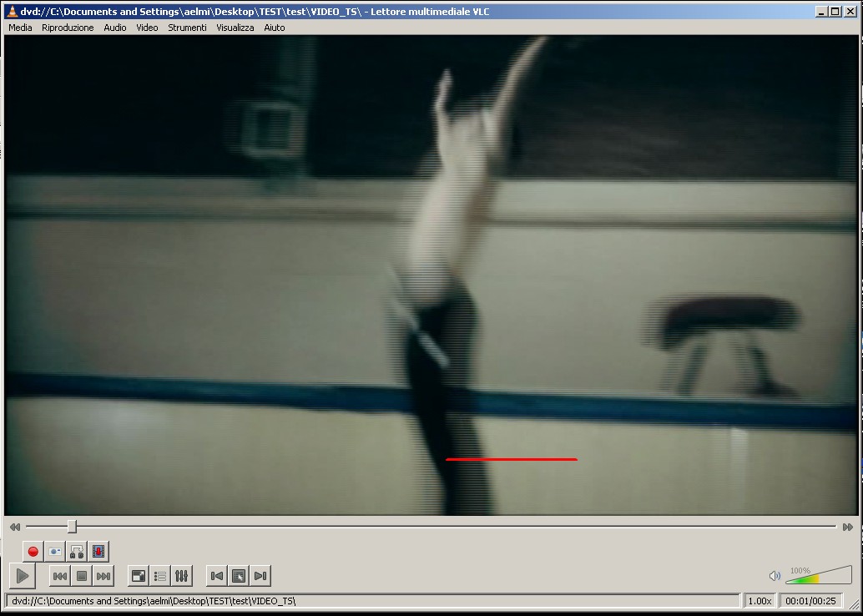Minimize the VLC window
The image size is (863, 616).
pos(822,11)
